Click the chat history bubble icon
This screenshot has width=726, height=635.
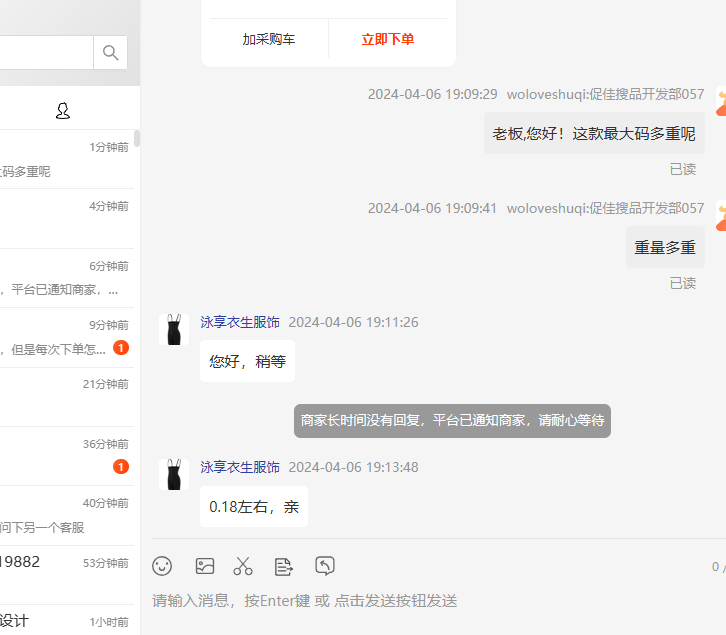[325, 566]
